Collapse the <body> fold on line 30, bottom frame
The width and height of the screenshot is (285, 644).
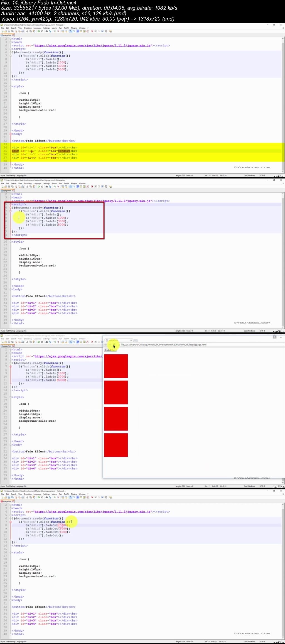(11, 600)
